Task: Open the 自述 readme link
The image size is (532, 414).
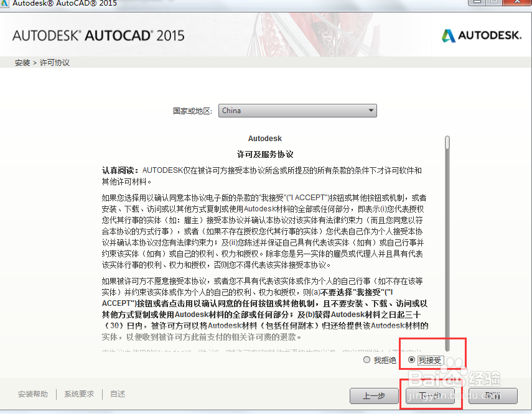Action: coord(117,393)
